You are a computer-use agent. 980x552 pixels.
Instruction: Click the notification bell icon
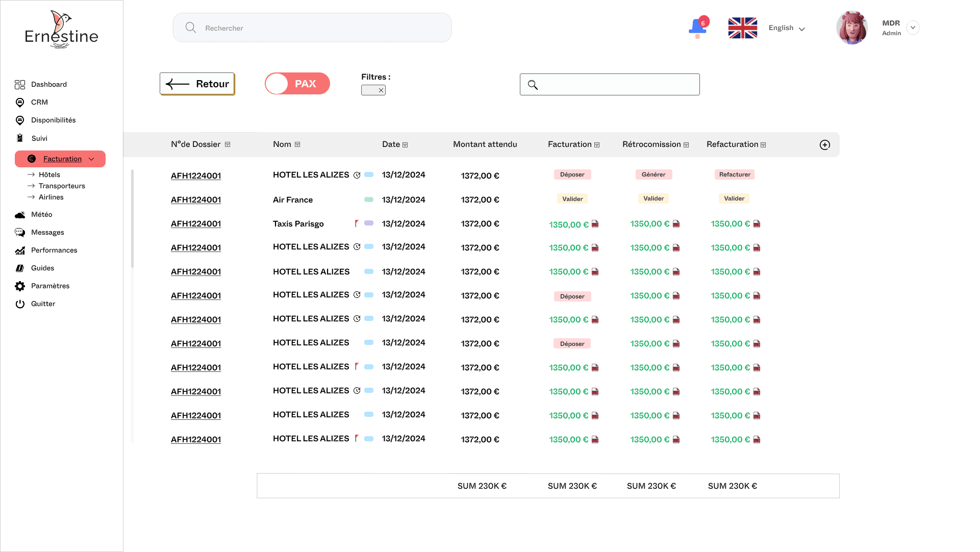(697, 28)
